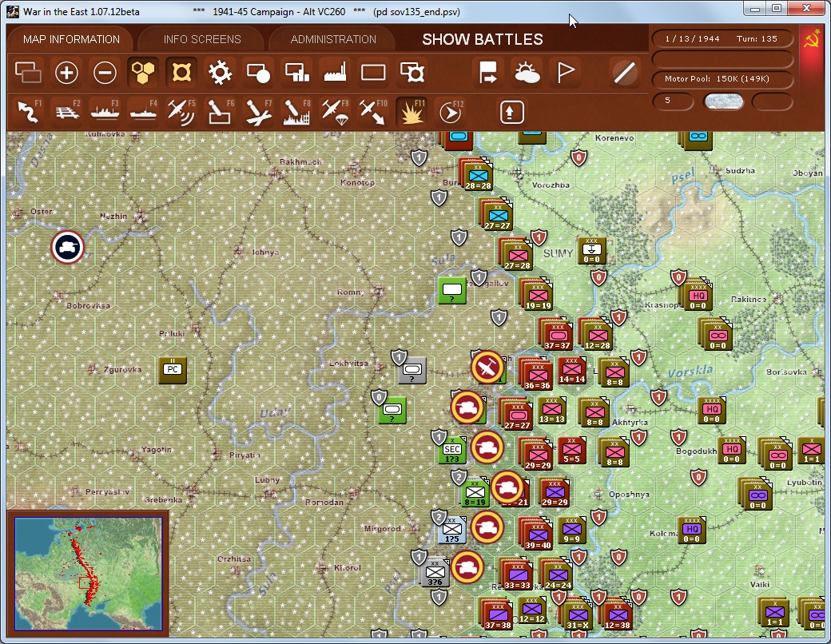The image size is (831, 644).
Task: Select the 12=28 unit stack
Action: pyautogui.click(x=597, y=336)
